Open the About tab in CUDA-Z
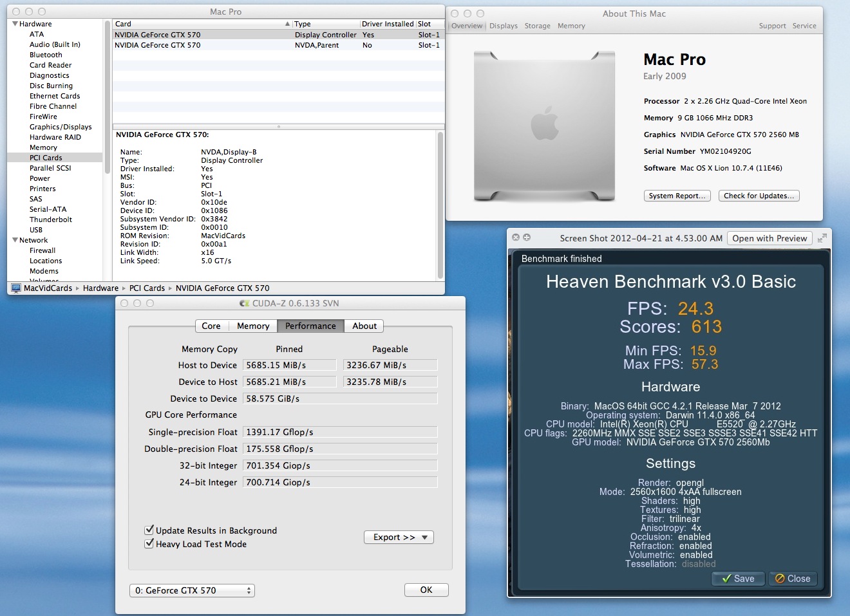This screenshot has width=850, height=616. [x=364, y=326]
